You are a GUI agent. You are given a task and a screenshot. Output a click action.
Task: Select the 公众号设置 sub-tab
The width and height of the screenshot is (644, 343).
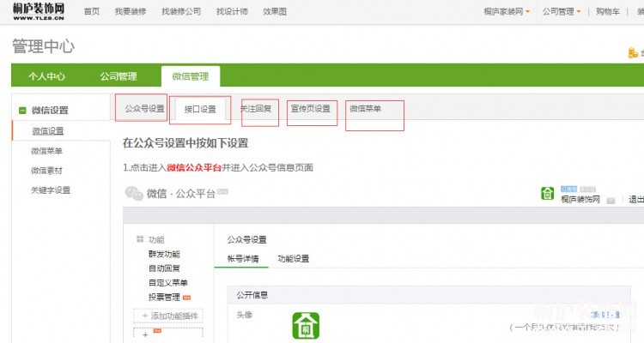(x=144, y=109)
